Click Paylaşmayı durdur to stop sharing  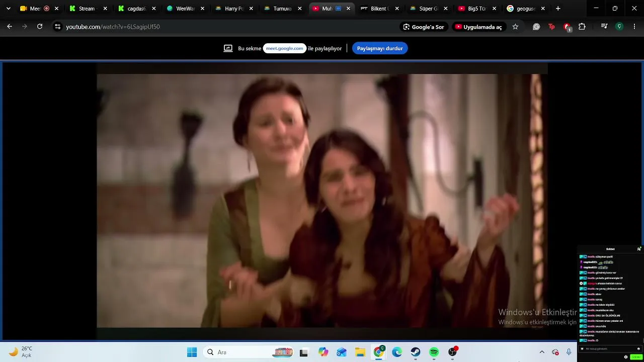[x=380, y=48]
